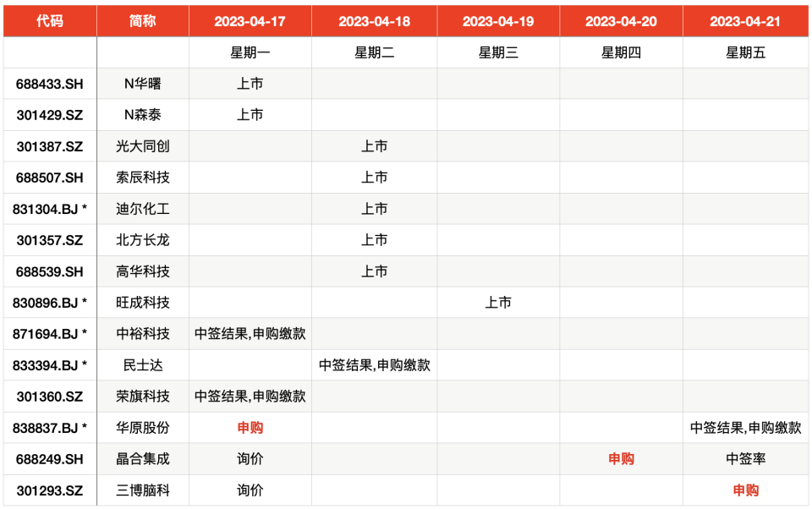
Task: Select 中签结果,申购缴款 in 民士达 row
Action: pyautogui.click(x=374, y=365)
